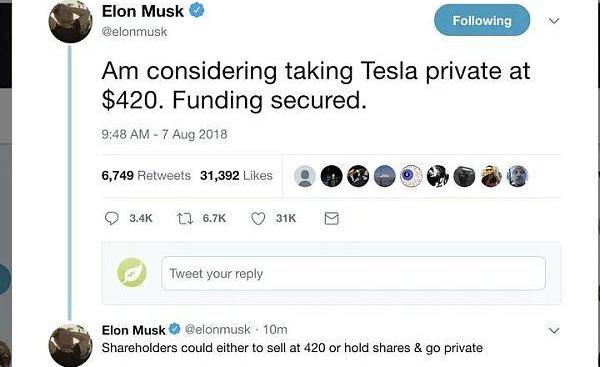View the 31,392 Likes list

(x=236, y=176)
